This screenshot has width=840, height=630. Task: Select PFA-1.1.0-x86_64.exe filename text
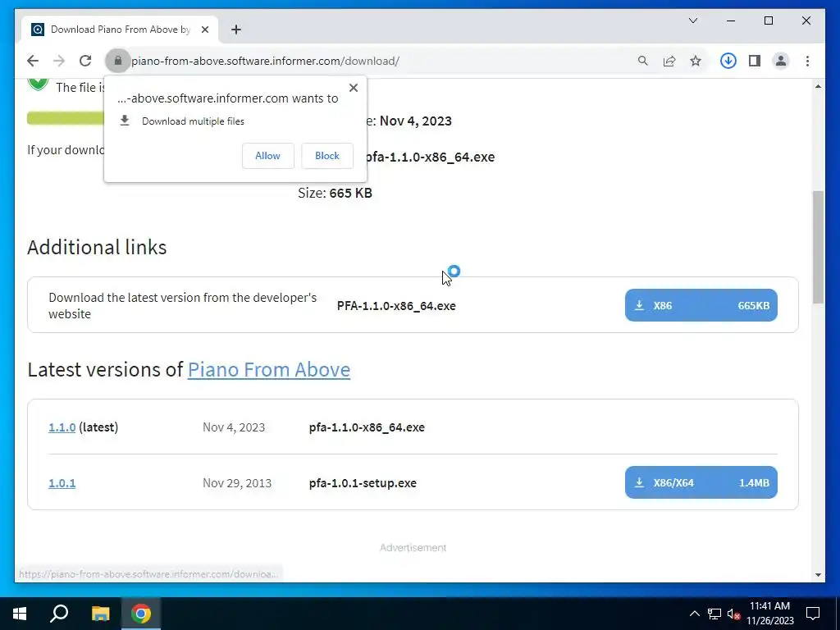(396, 306)
